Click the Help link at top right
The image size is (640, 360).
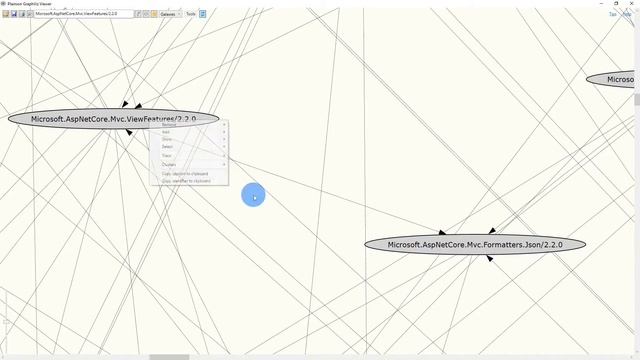(x=627, y=14)
